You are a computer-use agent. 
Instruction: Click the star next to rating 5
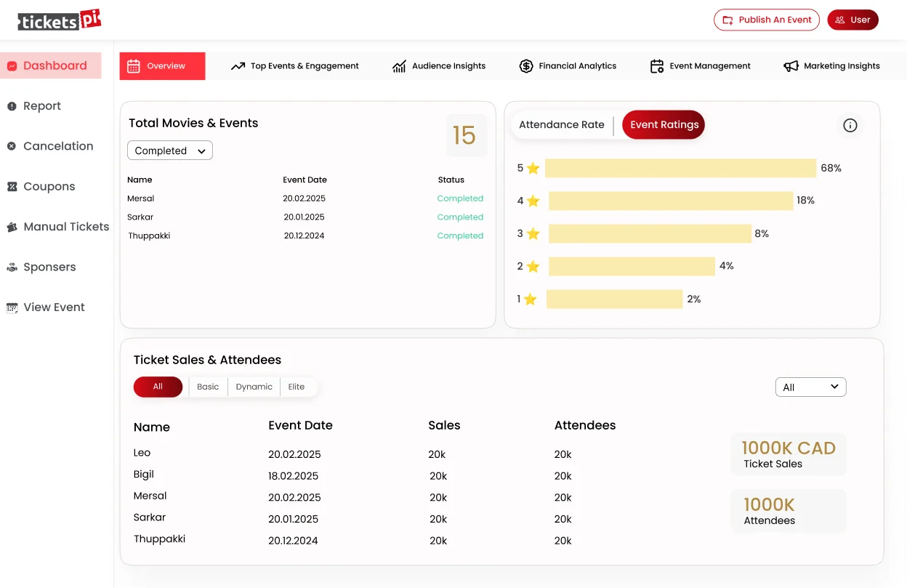[x=533, y=169]
